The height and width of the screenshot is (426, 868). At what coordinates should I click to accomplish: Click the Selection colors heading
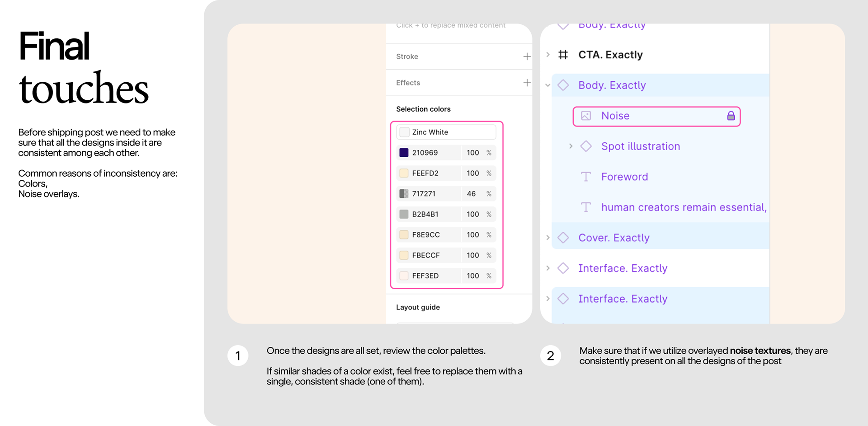(x=423, y=109)
